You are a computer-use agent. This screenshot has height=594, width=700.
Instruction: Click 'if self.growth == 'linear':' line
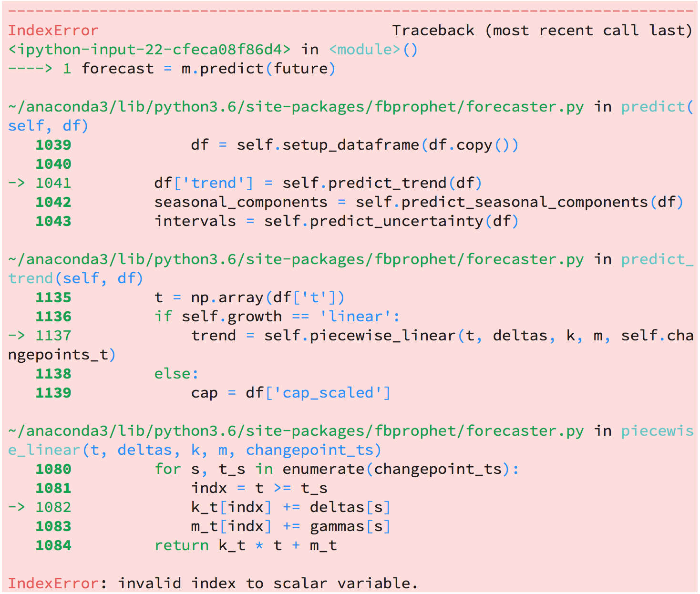pyautogui.click(x=277, y=317)
